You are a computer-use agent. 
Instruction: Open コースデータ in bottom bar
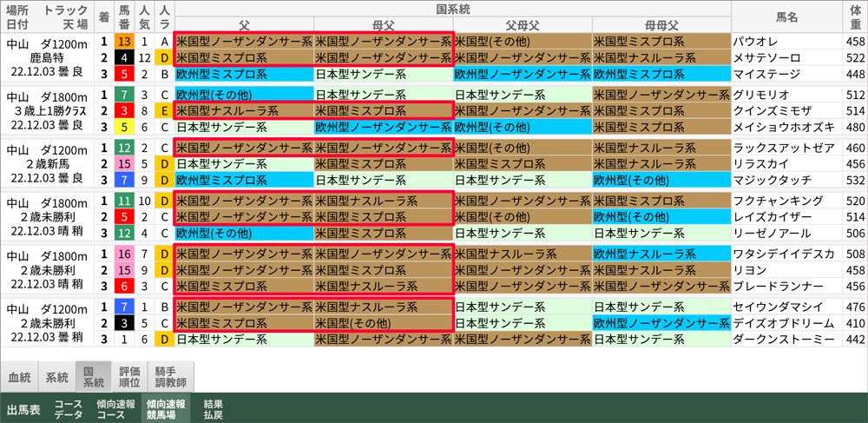click(68, 409)
